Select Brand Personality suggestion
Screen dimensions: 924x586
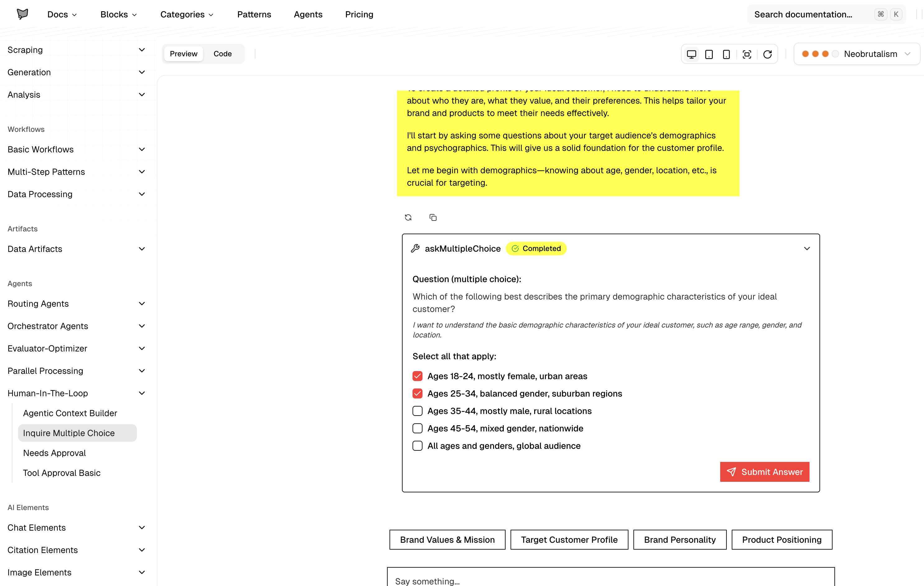coord(679,540)
